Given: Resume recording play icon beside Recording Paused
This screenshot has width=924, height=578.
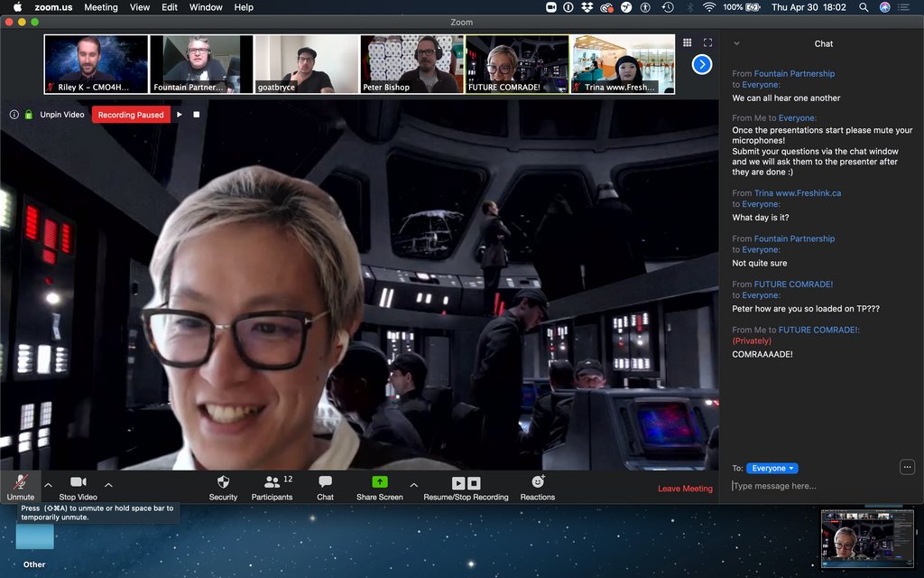Looking at the screenshot, I should (x=180, y=115).
